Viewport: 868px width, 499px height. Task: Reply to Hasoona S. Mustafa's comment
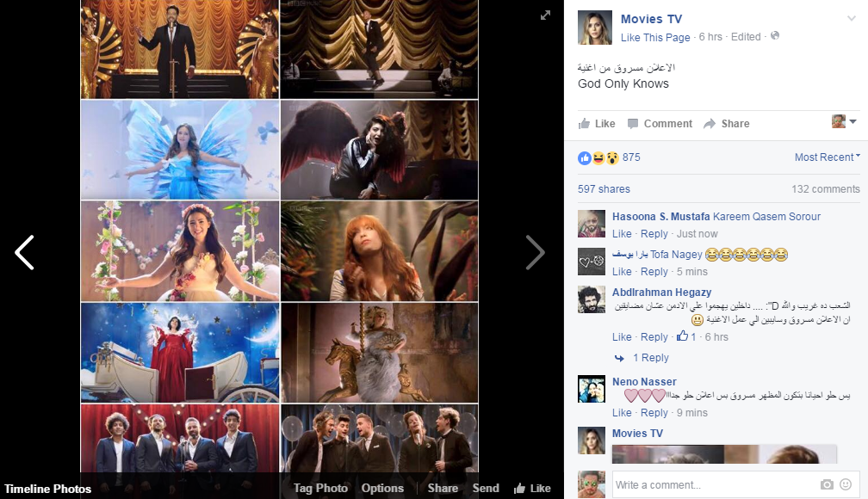[x=654, y=234]
